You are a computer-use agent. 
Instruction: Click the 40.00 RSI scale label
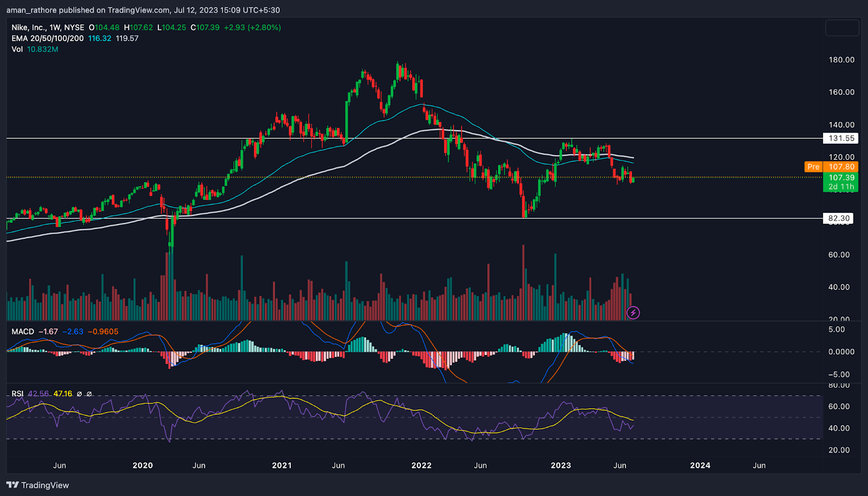point(839,428)
